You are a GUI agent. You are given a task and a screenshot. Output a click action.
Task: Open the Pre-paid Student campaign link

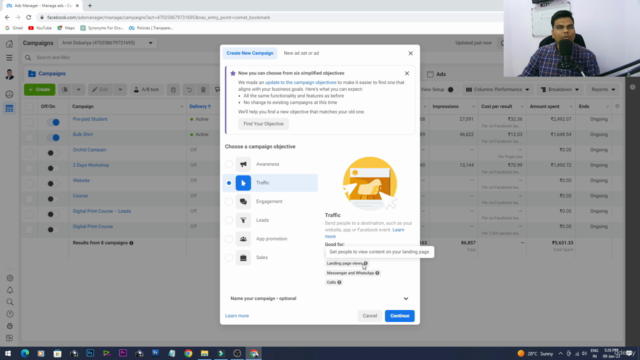coord(90,119)
